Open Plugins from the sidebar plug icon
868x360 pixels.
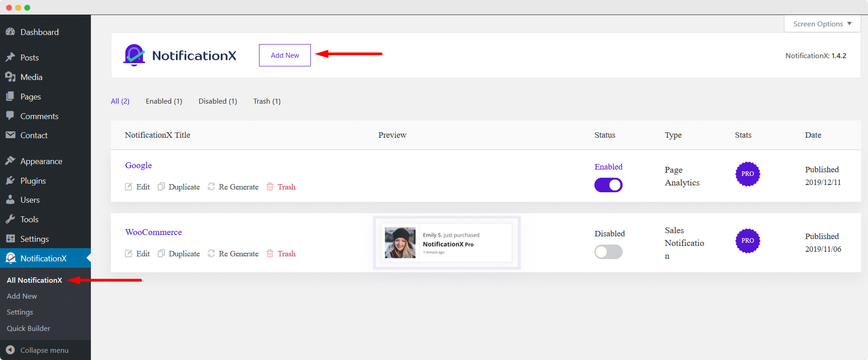click(10, 181)
